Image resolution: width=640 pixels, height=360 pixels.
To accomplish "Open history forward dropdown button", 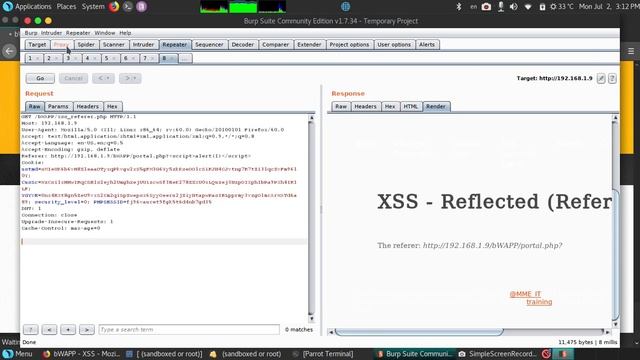I will [x=130, y=78].
